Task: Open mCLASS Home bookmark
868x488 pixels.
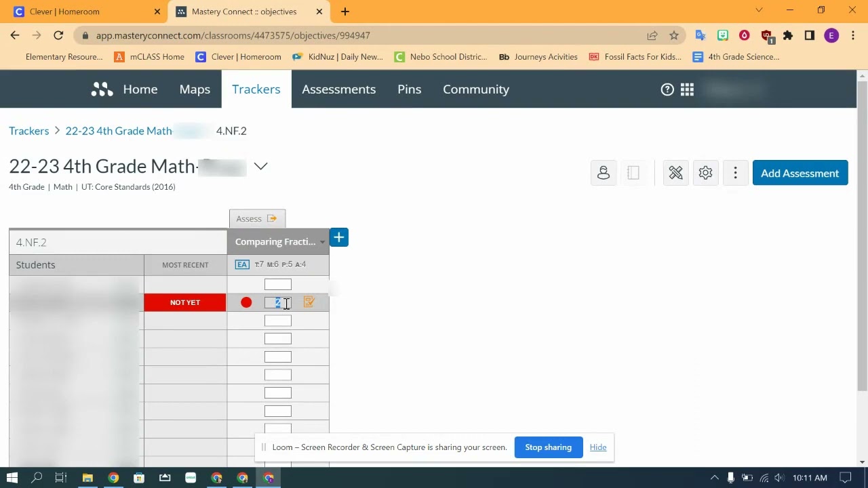Action: coord(149,57)
